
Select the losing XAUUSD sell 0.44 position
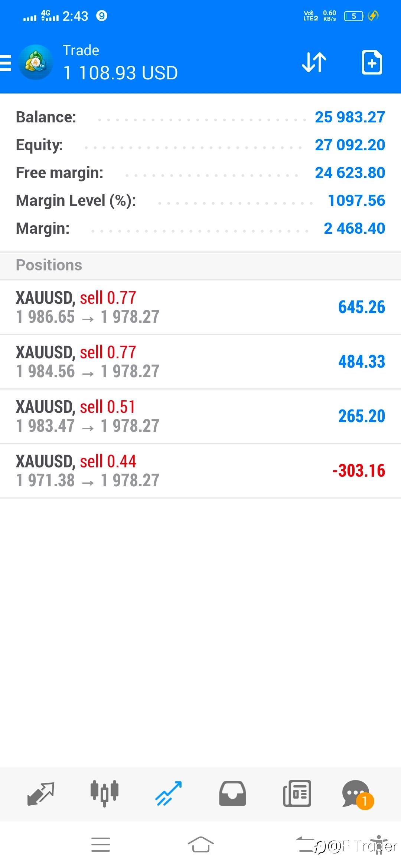pos(200,471)
